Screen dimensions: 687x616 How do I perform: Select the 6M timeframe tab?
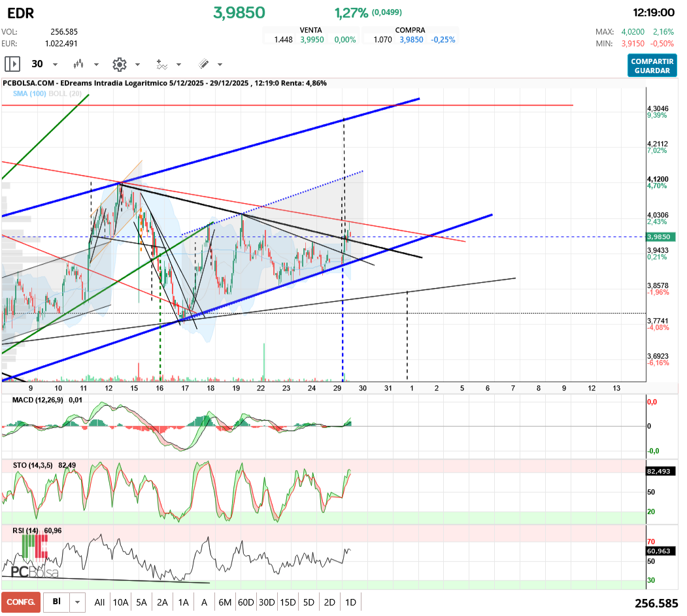point(225,602)
